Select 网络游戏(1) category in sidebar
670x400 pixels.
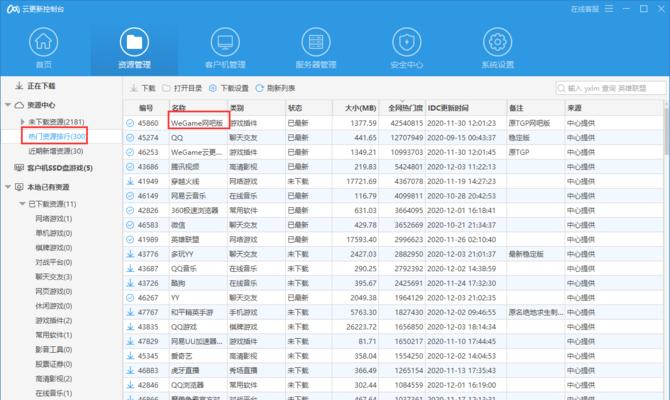tap(54, 218)
